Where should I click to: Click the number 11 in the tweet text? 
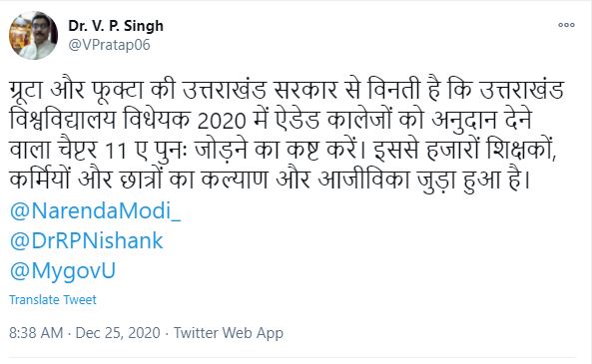click(x=116, y=152)
